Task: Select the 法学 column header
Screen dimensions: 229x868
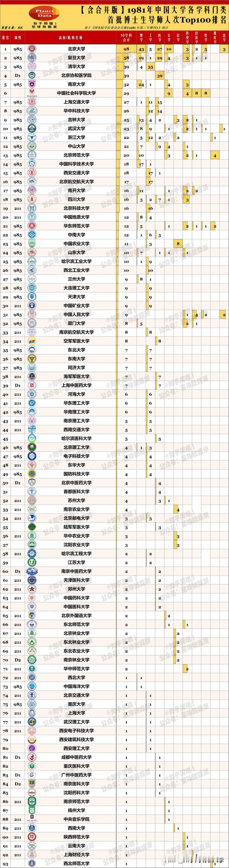Action: 224,37
